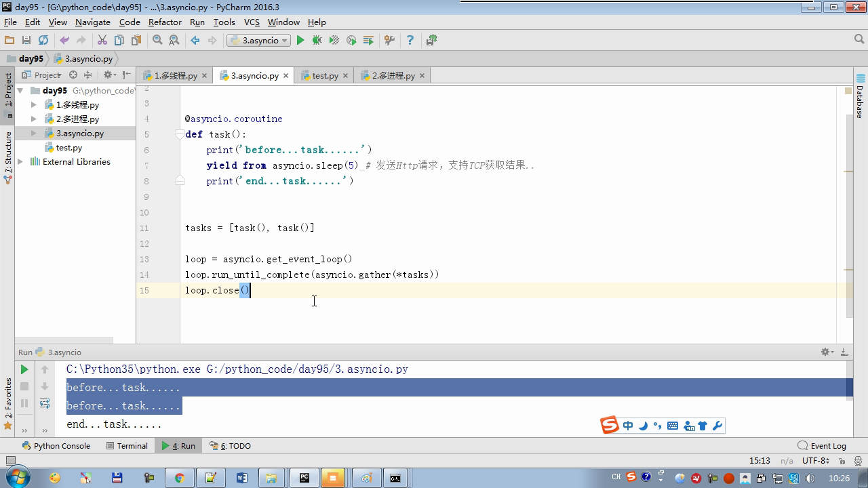This screenshot has height=488, width=868.
Task: Open Settings with the wrench icon
Action: (389, 41)
